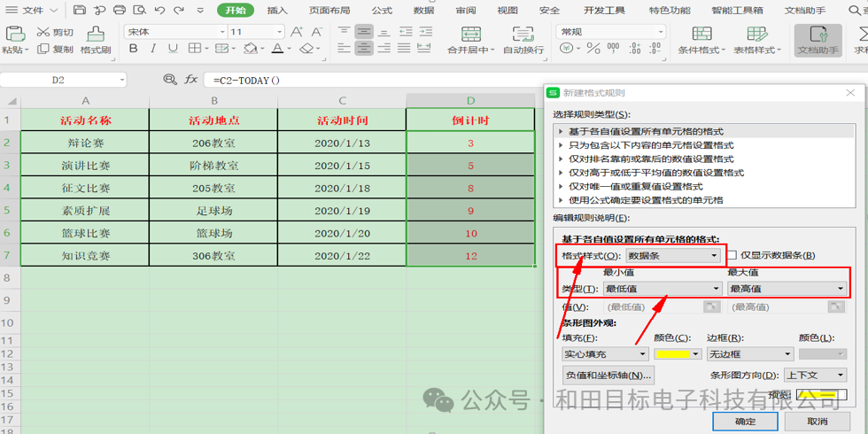This screenshot has height=434, width=868.
Task: Redo the last undone action
Action: (x=178, y=10)
